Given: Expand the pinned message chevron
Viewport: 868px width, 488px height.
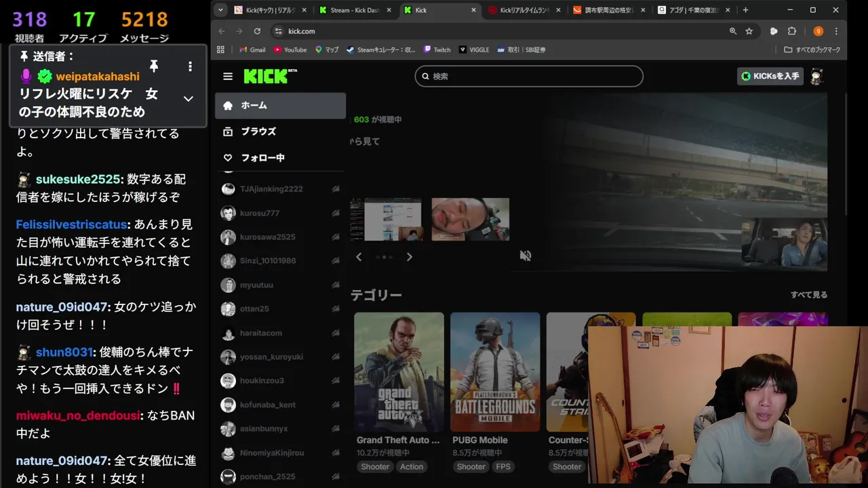Looking at the screenshot, I should click(189, 98).
